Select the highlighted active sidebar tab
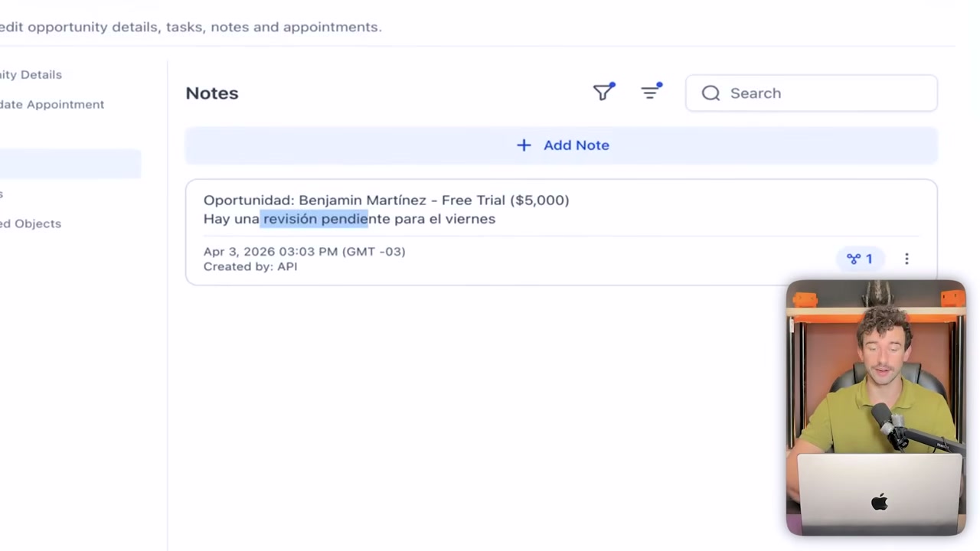 70,164
